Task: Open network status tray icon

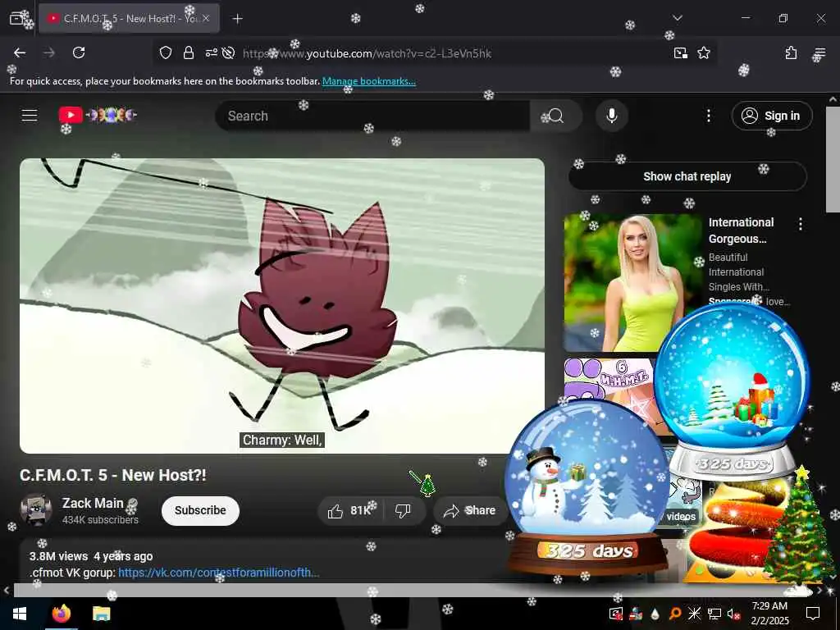Action: 714,614
